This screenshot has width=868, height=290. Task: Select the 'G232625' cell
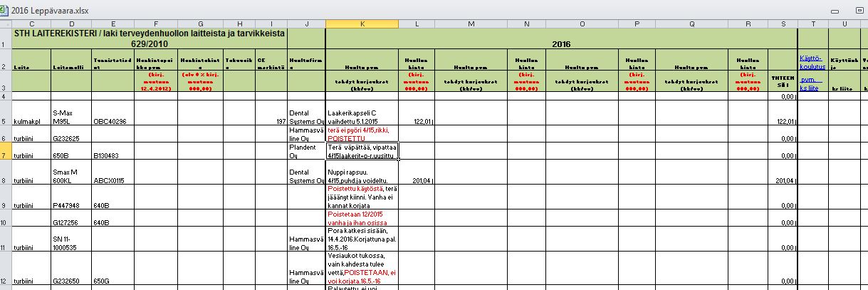71,134
